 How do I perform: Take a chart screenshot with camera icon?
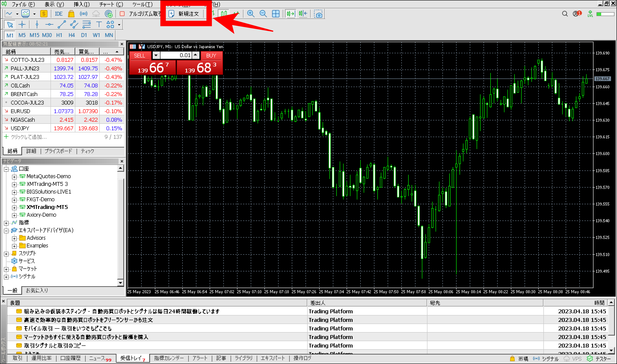pyautogui.click(x=318, y=14)
